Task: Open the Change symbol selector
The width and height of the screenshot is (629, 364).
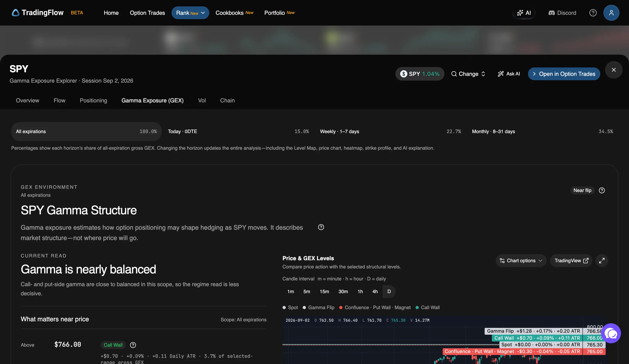Action: click(x=468, y=74)
